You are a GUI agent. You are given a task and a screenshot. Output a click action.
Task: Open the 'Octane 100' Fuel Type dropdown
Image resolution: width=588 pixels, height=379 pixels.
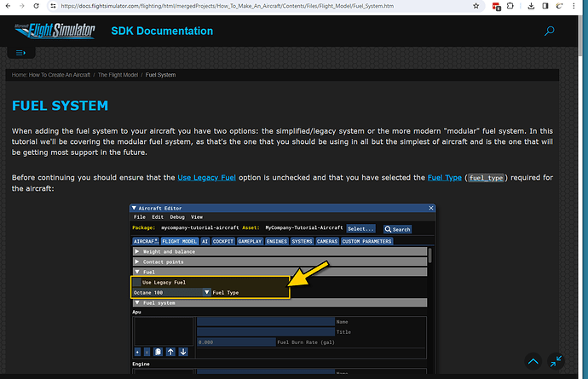pyautogui.click(x=172, y=292)
